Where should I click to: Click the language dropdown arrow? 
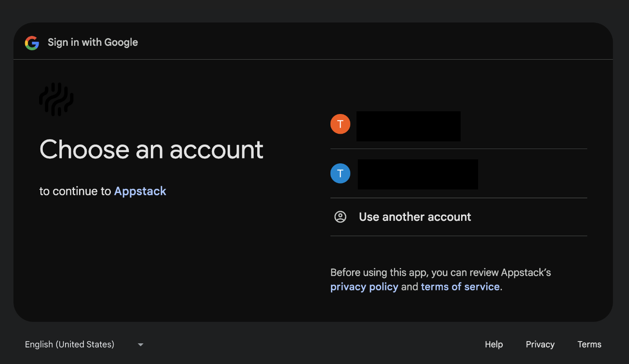141,345
